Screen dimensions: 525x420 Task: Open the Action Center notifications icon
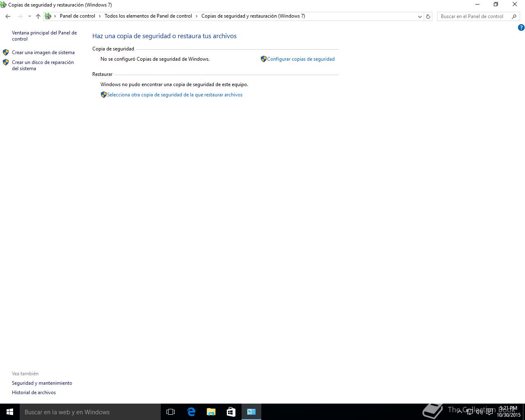pos(489,412)
